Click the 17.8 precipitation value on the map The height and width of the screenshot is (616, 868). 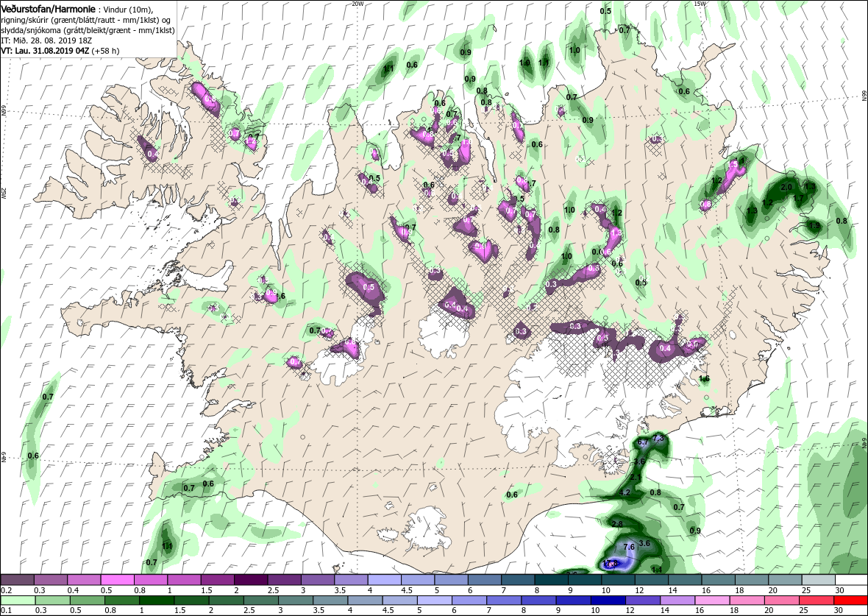(x=609, y=563)
